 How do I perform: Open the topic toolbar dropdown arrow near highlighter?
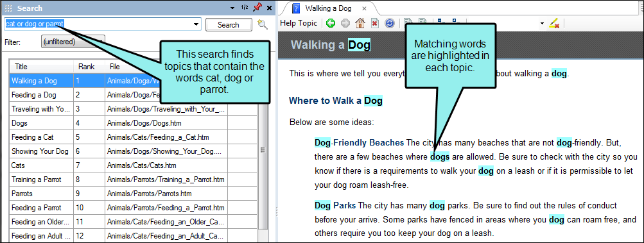point(543,23)
